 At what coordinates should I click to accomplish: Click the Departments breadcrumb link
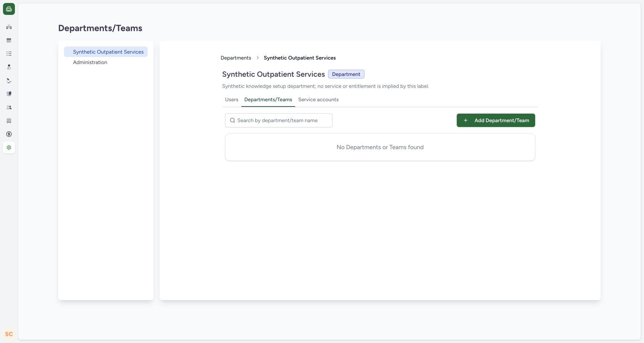click(x=236, y=58)
